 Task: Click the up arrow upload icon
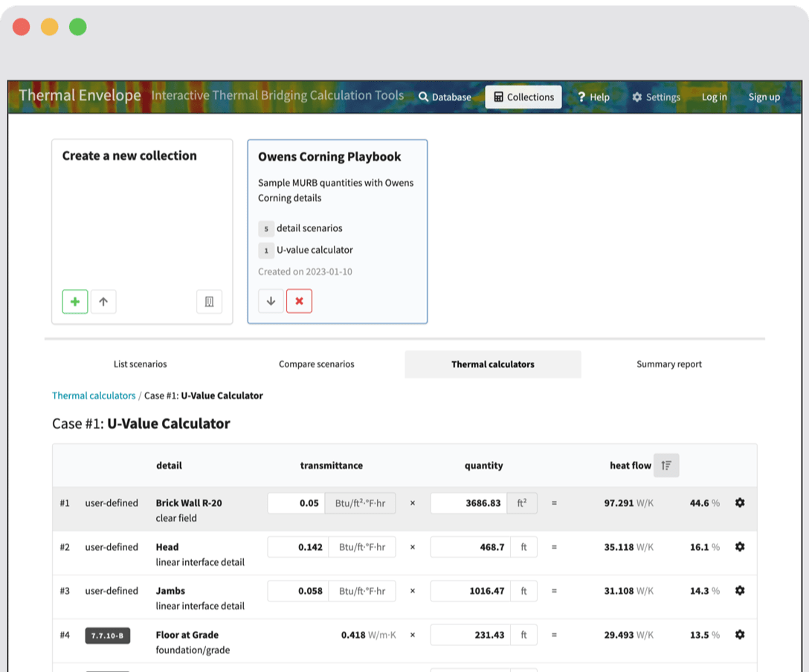click(x=103, y=302)
